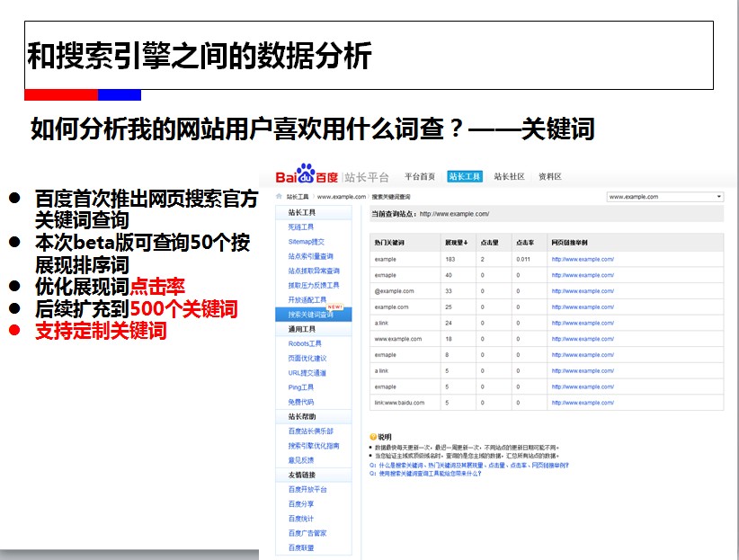
Task: Click the keyword cell 'example' with 183 impressions
Action: tap(385, 259)
